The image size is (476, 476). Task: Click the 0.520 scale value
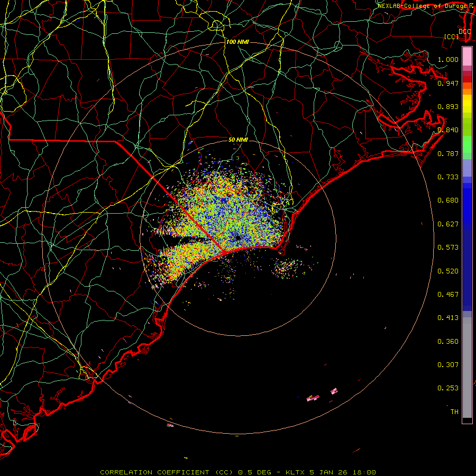tap(448, 271)
